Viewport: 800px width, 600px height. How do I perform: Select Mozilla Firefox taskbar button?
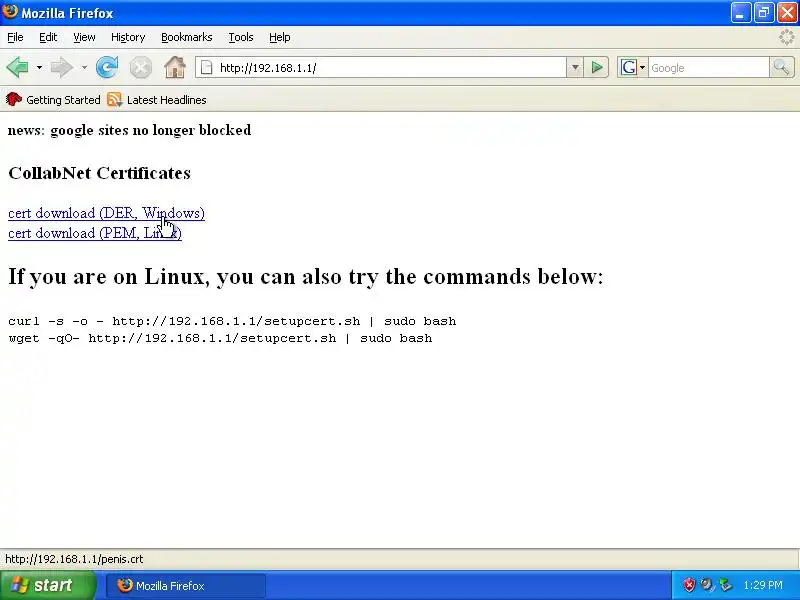[186, 586]
